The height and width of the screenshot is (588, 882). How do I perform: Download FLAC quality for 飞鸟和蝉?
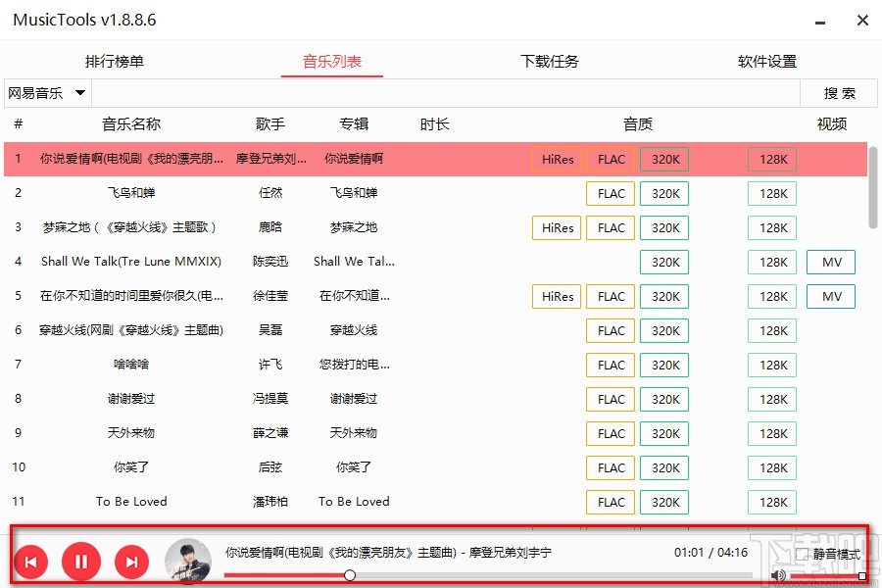tap(610, 193)
